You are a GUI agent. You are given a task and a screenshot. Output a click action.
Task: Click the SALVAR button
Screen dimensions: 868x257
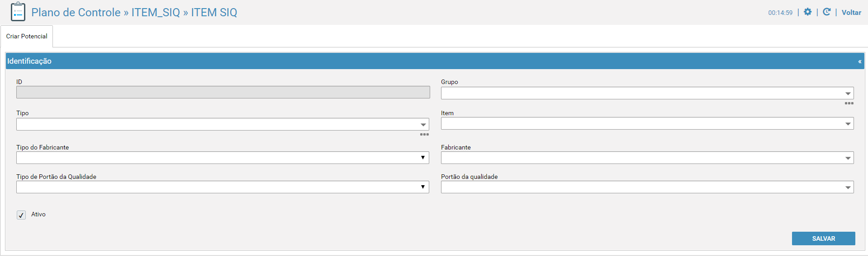point(823,238)
